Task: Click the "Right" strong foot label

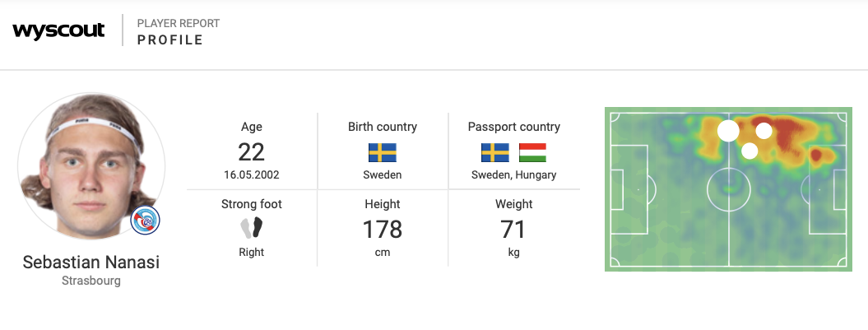Action: pyautogui.click(x=251, y=253)
